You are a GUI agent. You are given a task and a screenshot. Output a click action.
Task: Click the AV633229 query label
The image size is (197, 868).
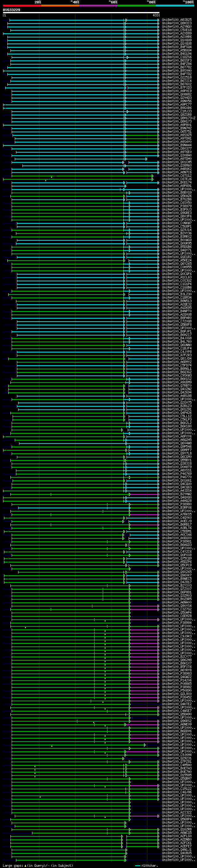click(x=11, y=10)
